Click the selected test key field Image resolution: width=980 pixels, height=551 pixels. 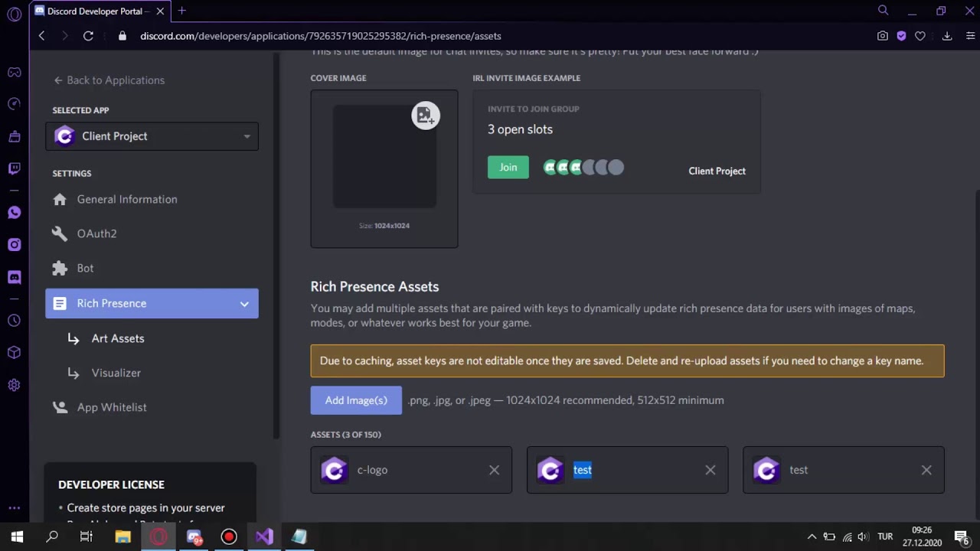pos(583,470)
